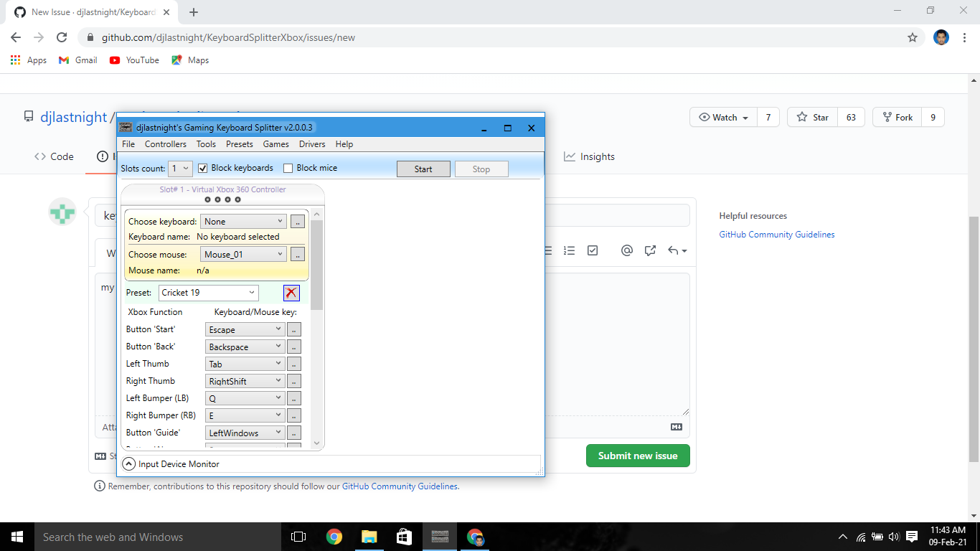Open the Drivers menu
This screenshot has width=980, height=551.
tap(311, 143)
